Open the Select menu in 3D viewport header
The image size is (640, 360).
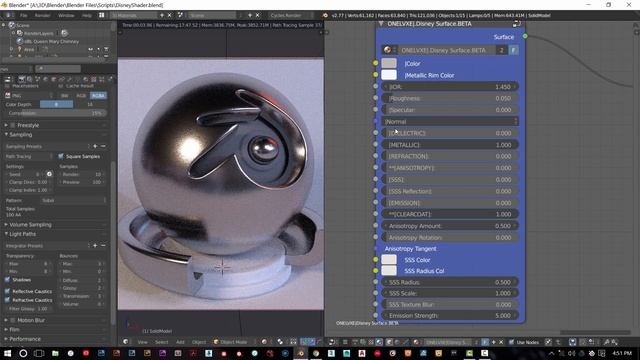(162, 342)
